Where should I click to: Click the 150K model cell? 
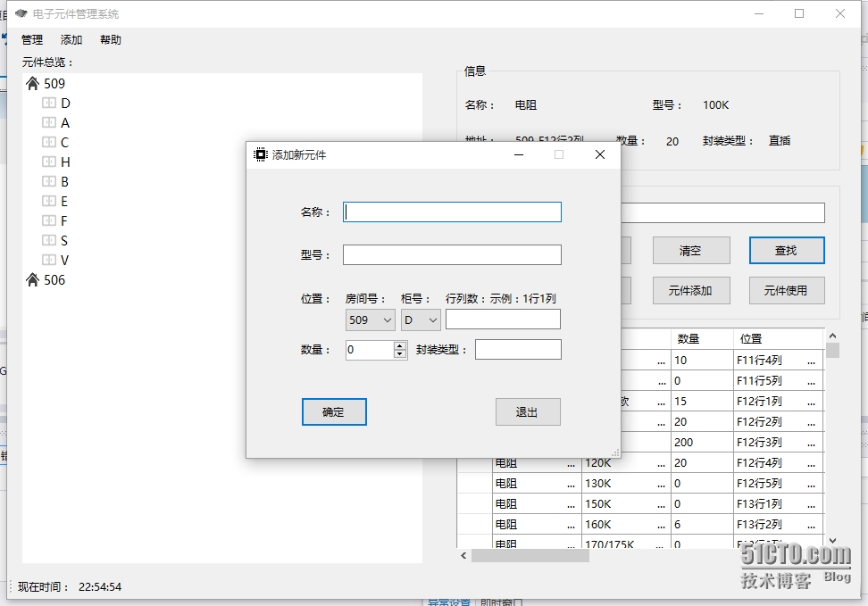[x=626, y=503]
